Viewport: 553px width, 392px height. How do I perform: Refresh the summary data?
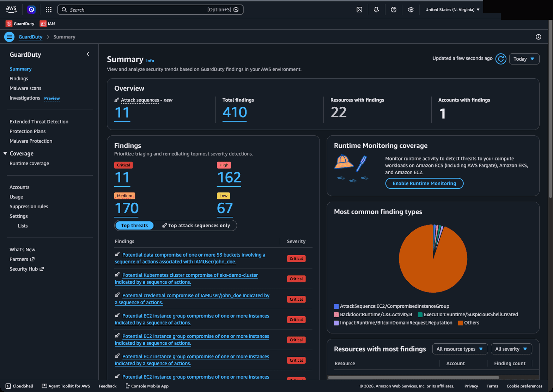tap(501, 59)
